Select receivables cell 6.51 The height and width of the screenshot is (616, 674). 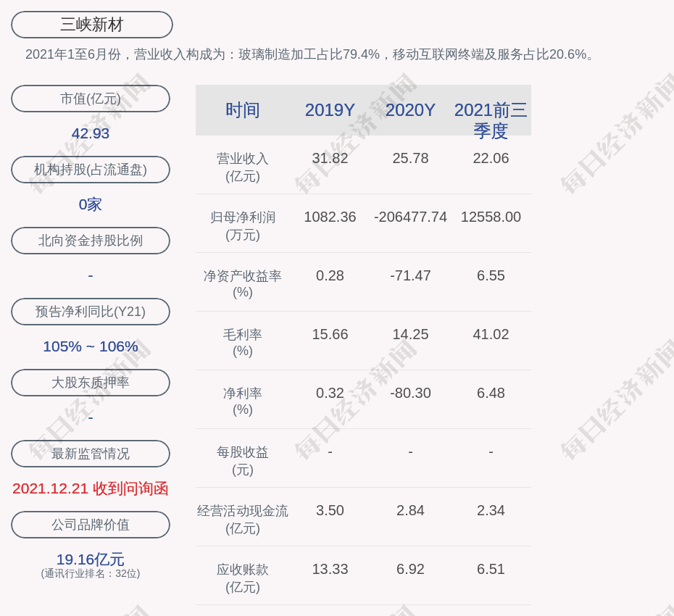pos(491,569)
